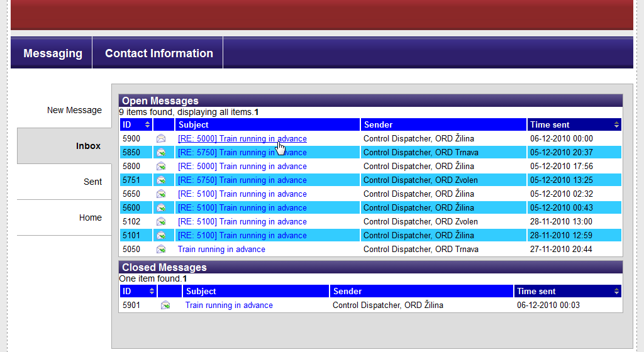Viewport: 644px width, 352px height.
Task: Click the envelope icon for message 5050
Action: pyautogui.click(x=161, y=250)
